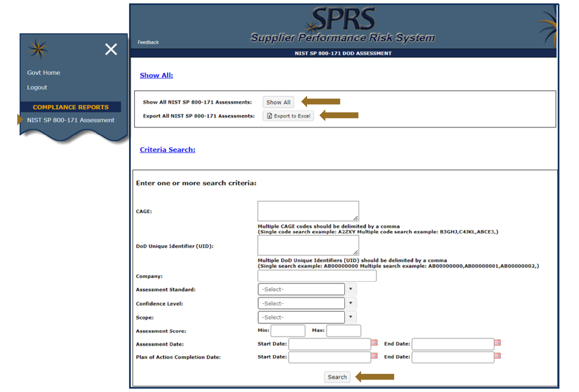Click the Scope dropdown arrow

(x=351, y=317)
